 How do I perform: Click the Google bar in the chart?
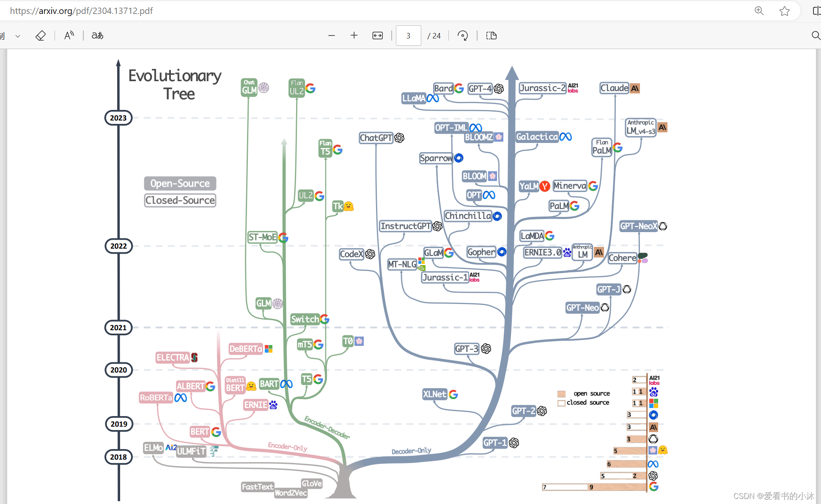pos(594,487)
